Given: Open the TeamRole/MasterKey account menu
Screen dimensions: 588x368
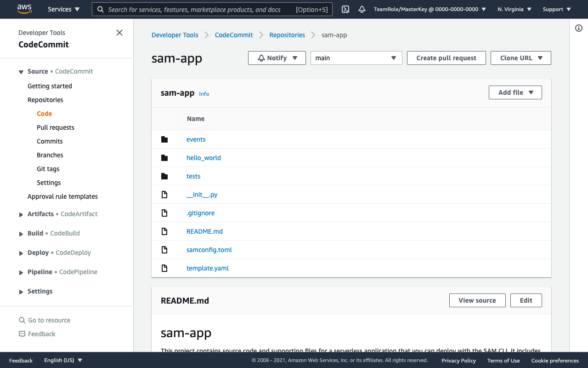Looking at the screenshot, I should pyautogui.click(x=430, y=9).
